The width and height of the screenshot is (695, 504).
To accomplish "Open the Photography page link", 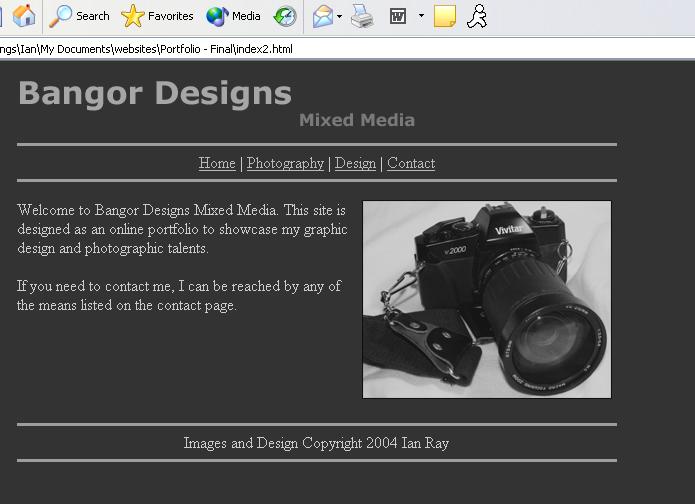I will point(285,163).
